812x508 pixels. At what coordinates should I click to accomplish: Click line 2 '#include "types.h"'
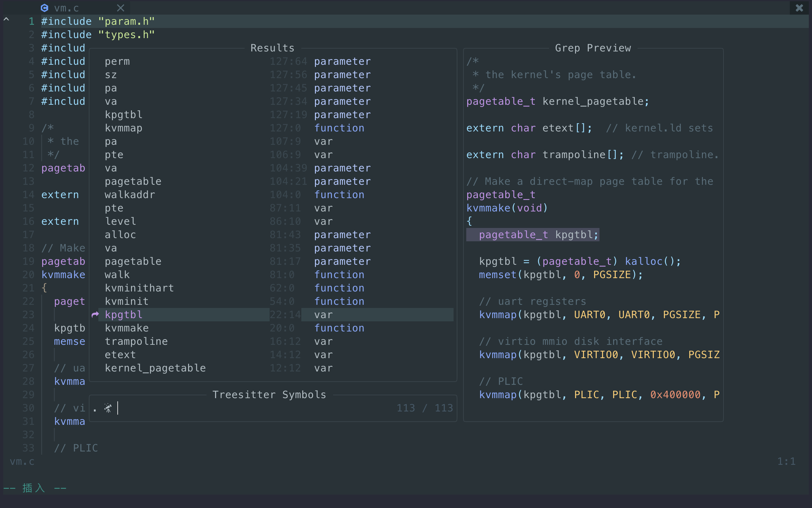98,35
